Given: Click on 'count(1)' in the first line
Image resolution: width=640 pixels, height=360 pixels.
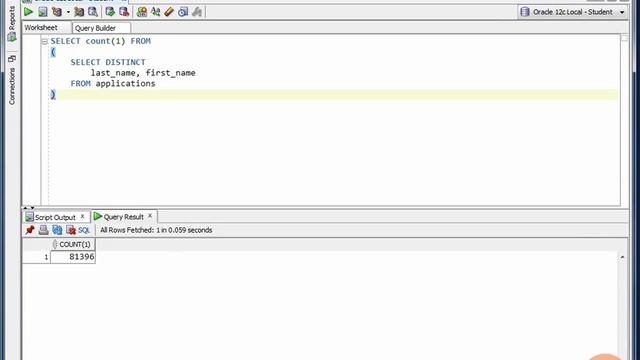Looking at the screenshot, I should point(105,41).
